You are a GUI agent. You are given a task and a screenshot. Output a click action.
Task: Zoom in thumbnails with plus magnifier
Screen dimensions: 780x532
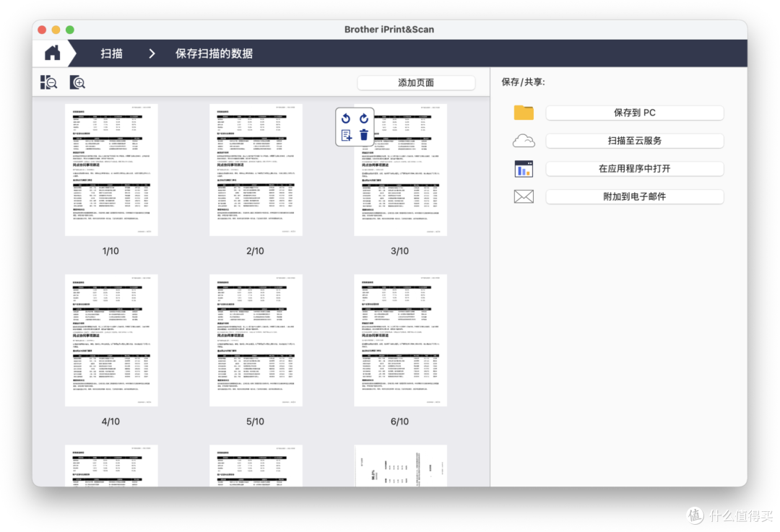pos(77,82)
